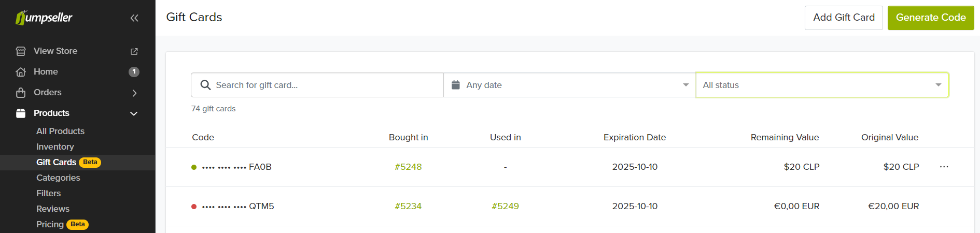Click the Home house icon
The height and width of the screenshot is (233, 980).
(21, 72)
